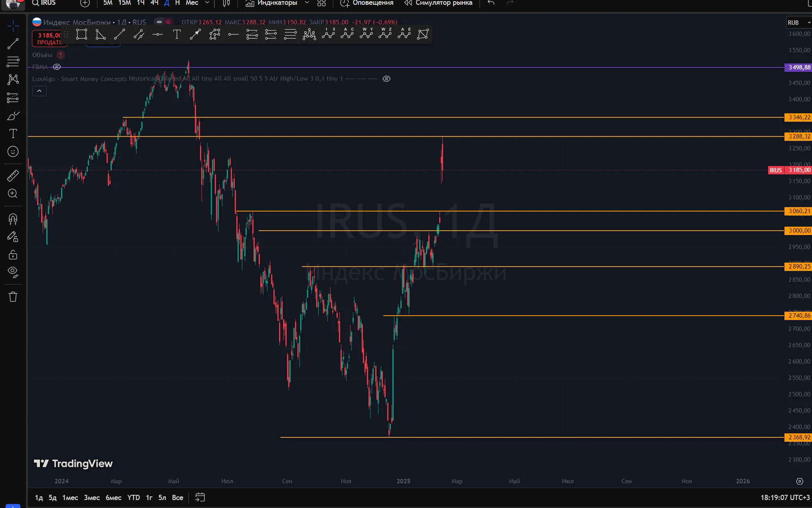The width and height of the screenshot is (812, 508).
Task: Set range to Все
Action: (x=177, y=498)
